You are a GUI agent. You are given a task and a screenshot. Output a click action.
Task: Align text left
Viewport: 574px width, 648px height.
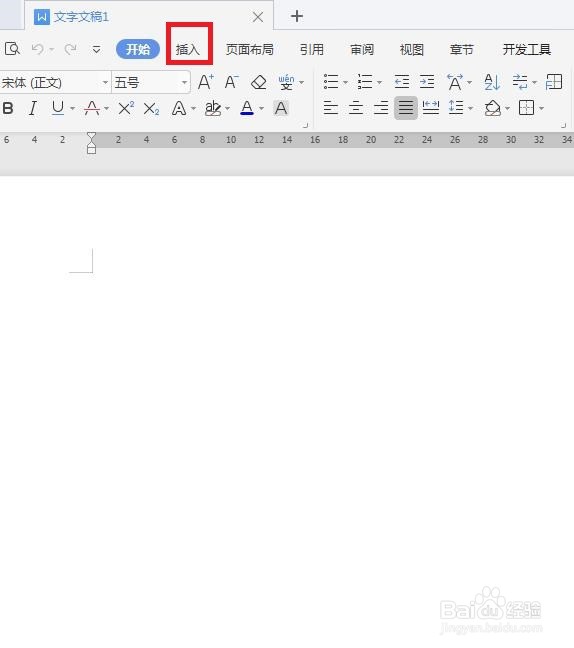[331, 108]
